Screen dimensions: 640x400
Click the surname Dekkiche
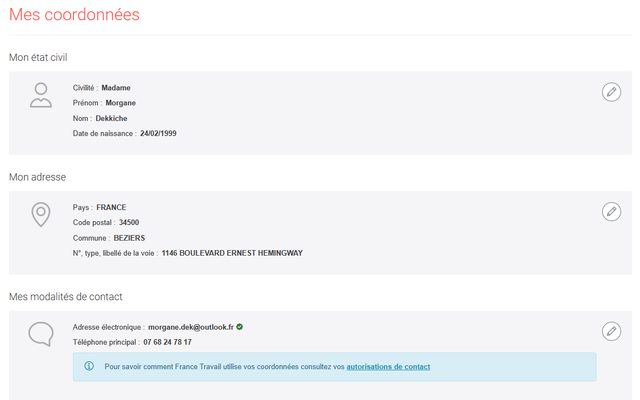click(x=111, y=118)
